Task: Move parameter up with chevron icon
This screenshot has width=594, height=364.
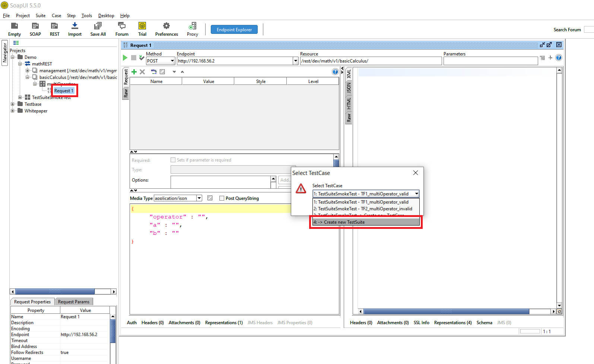Action: (182, 72)
